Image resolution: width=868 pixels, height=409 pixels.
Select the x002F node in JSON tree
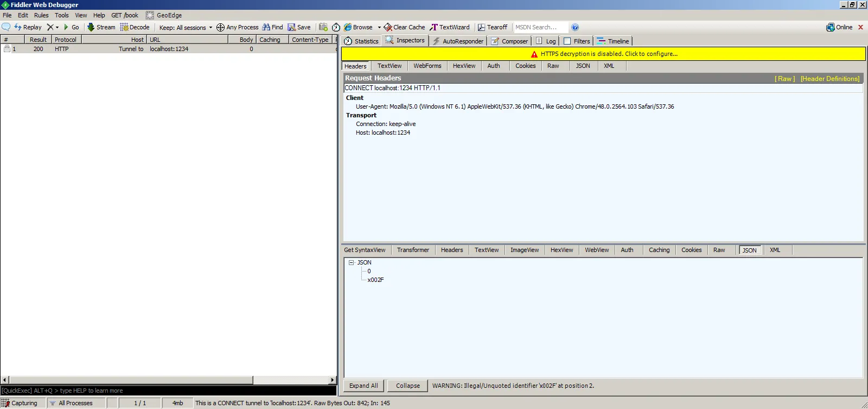[375, 280]
